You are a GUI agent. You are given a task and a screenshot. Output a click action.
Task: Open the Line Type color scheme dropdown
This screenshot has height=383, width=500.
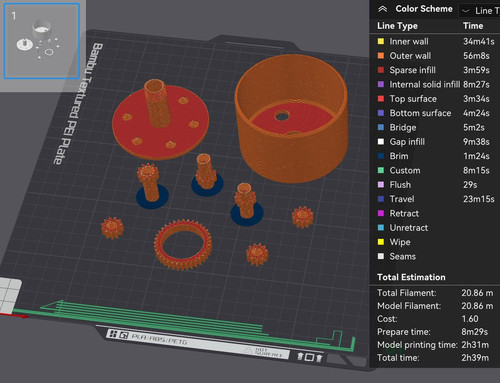pyautogui.click(x=479, y=11)
